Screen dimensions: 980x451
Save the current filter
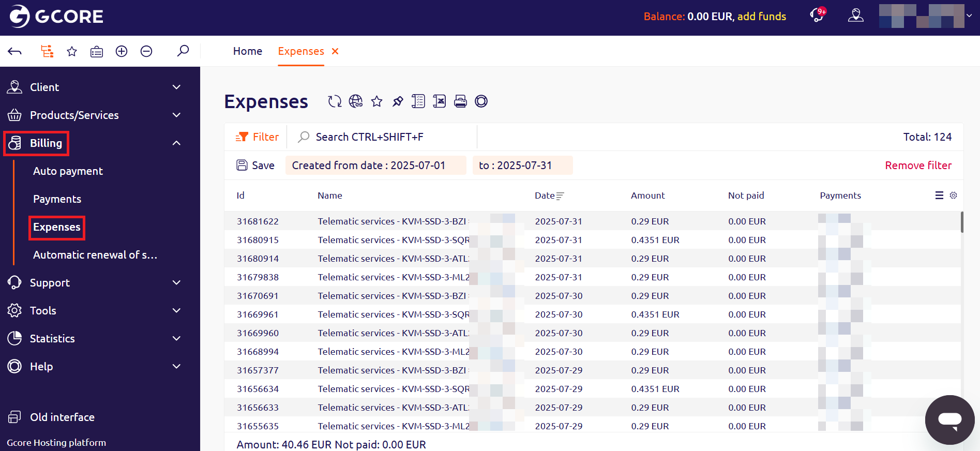tap(255, 166)
